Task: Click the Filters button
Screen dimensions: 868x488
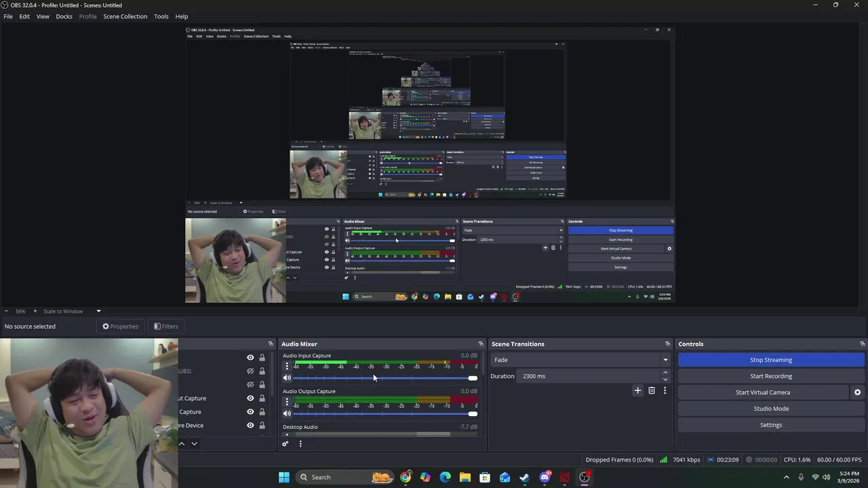Action: click(x=165, y=327)
